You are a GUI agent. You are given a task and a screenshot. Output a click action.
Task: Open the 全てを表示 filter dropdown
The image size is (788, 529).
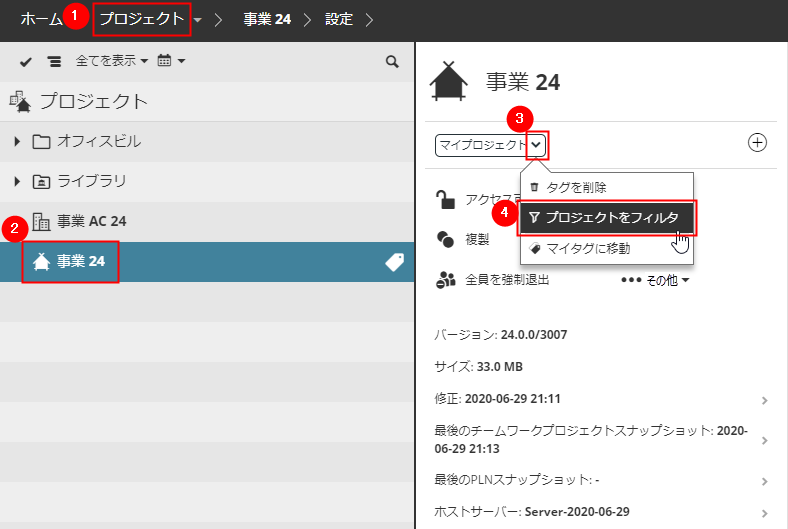tap(112, 61)
